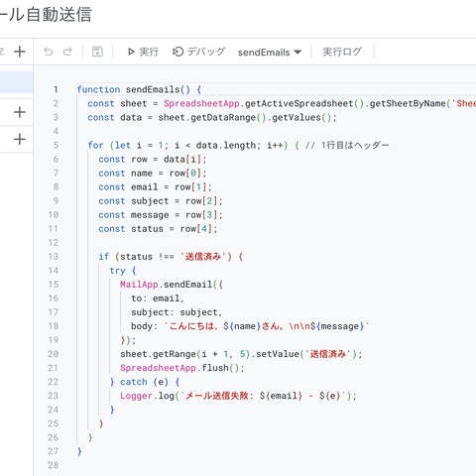Click 'function sendEmails()' declaration text
The image size is (476, 476).
coord(134,89)
